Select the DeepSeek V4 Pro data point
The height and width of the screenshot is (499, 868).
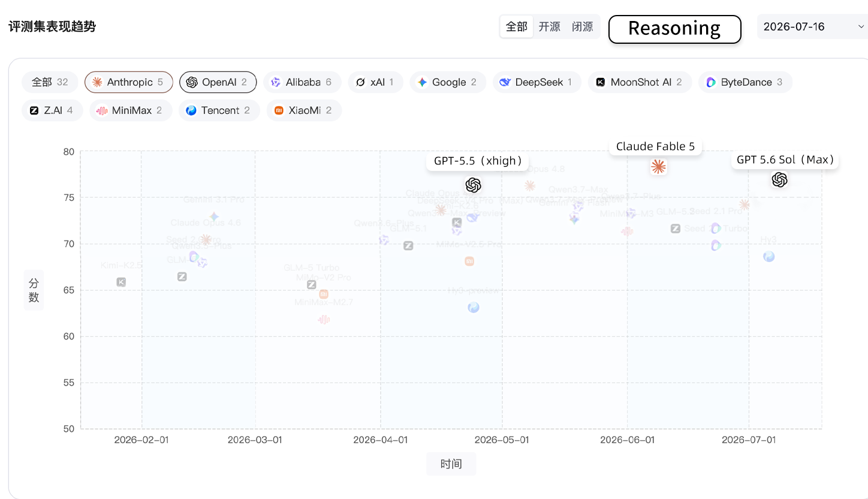pyautogui.click(x=472, y=217)
